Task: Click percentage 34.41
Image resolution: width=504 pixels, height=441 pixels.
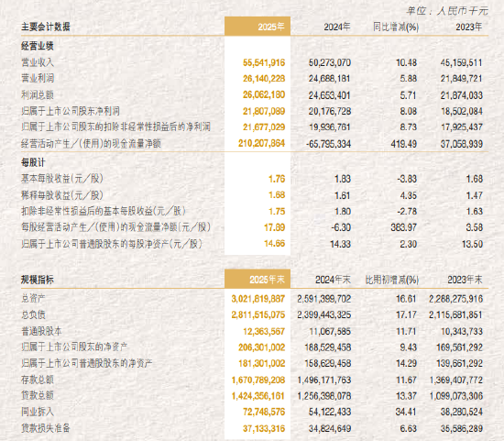Action: (406, 412)
